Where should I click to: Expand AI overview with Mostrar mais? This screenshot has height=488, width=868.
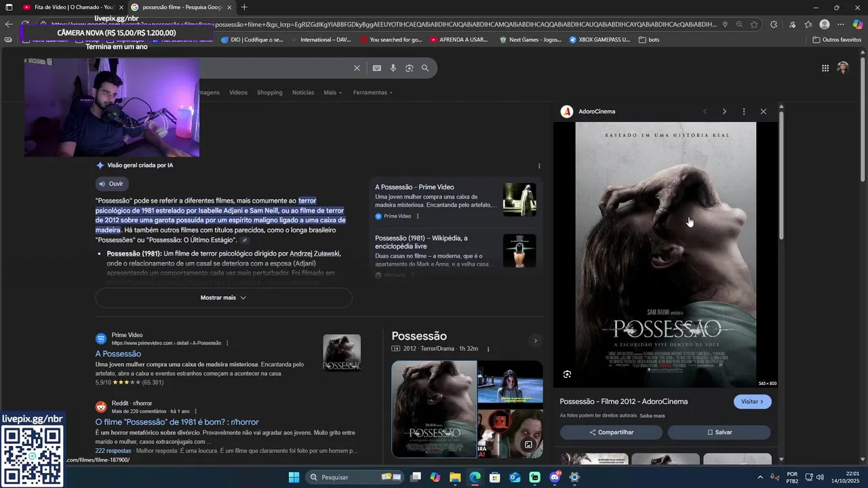point(224,298)
